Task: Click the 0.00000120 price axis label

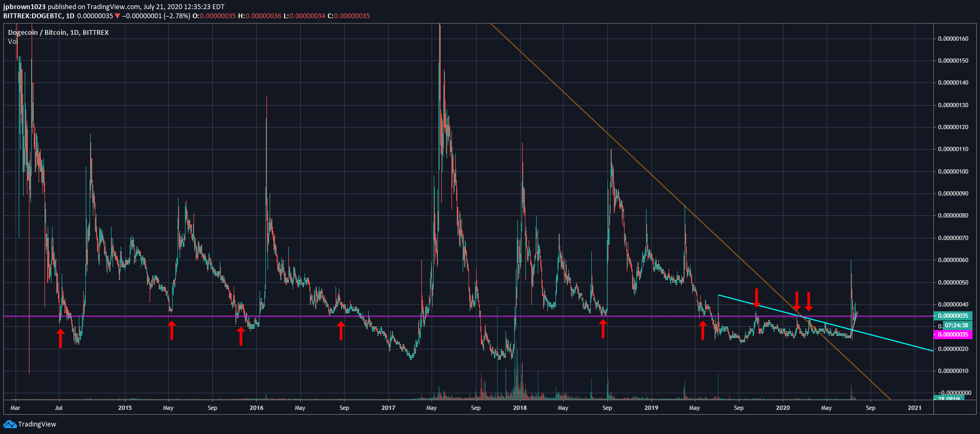Action: 953,127
